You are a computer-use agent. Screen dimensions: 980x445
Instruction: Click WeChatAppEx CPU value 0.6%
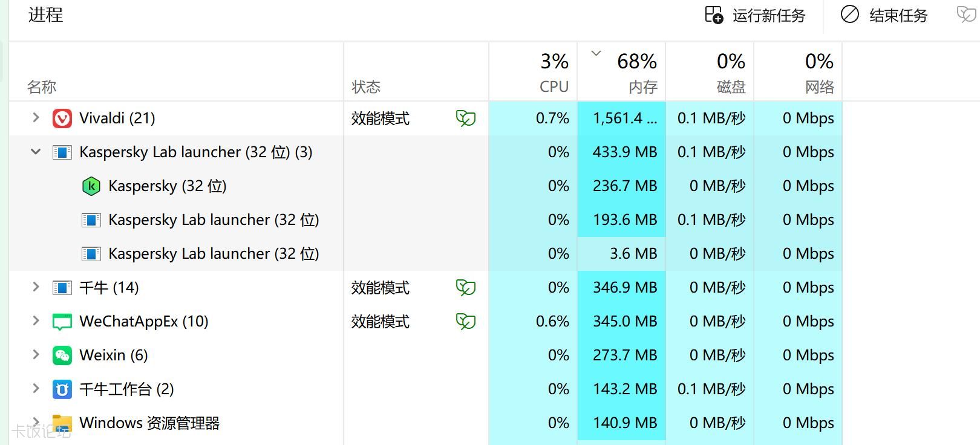pyautogui.click(x=552, y=322)
